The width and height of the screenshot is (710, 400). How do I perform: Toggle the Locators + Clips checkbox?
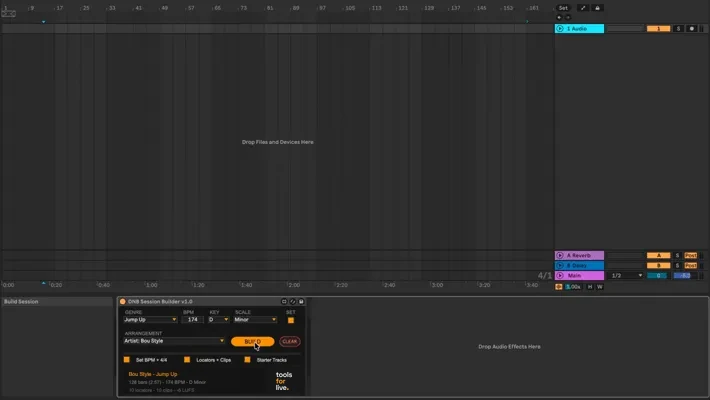coord(187,360)
